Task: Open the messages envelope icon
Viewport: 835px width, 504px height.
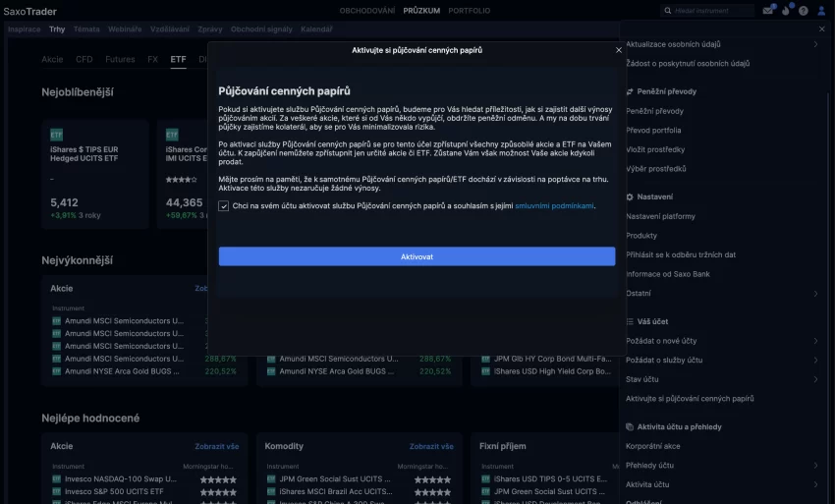Action: [x=767, y=11]
